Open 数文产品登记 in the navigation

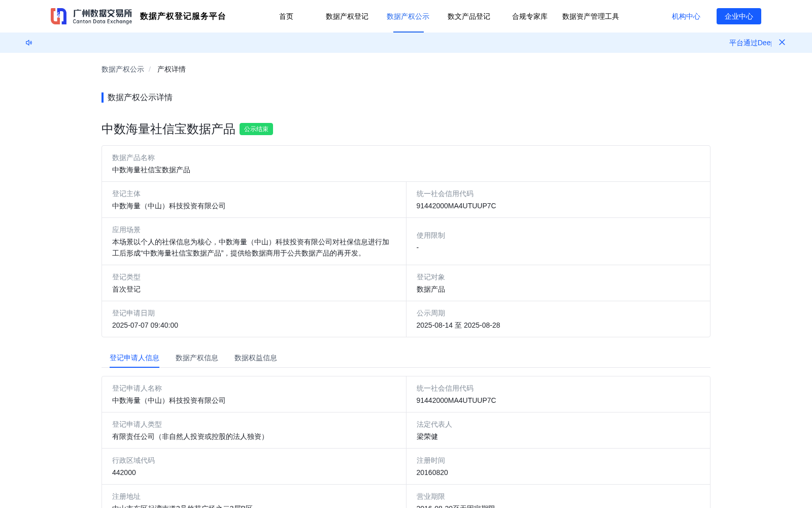(x=469, y=16)
